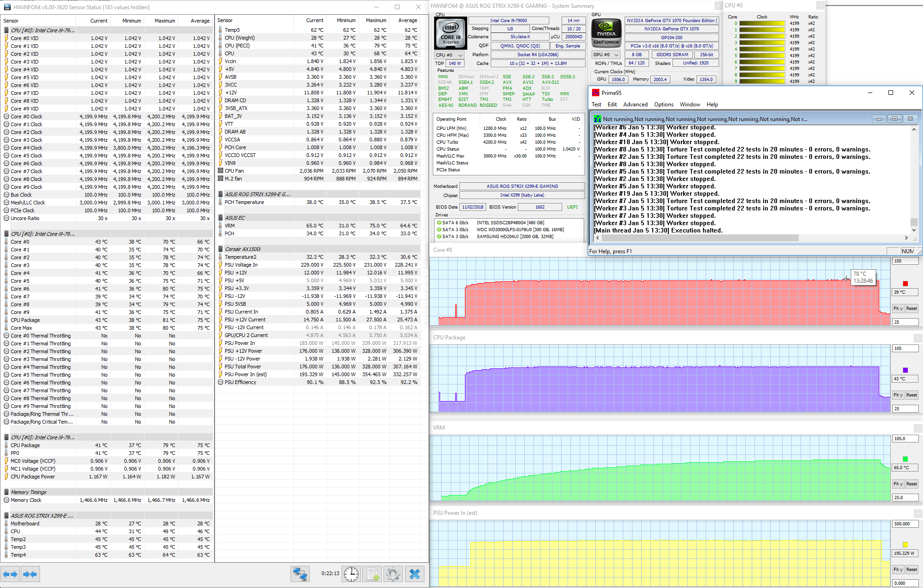Open the Edit menu in Prime95
923x588 pixels.
pyautogui.click(x=612, y=105)
